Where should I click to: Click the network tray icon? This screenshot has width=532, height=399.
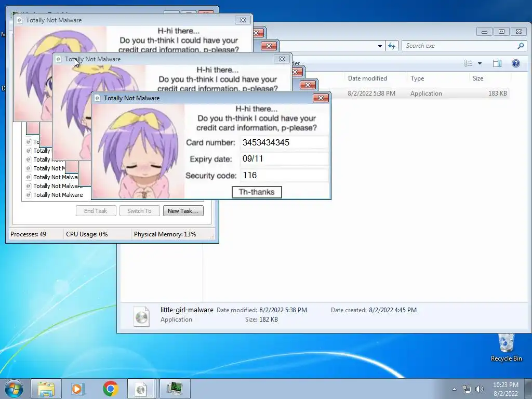click(467, 389)
